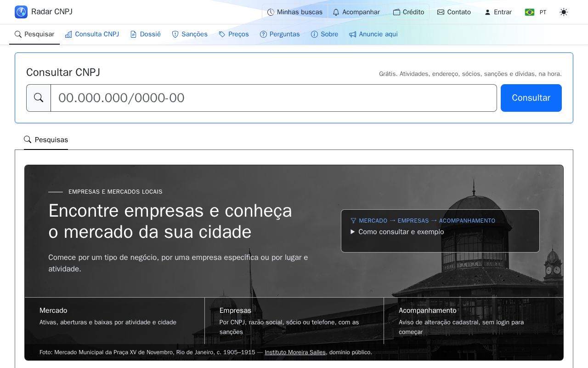Open Instituto Moreira Salles link
The width and height of the screenshot is (588, 368).
(x=295, y=352)
